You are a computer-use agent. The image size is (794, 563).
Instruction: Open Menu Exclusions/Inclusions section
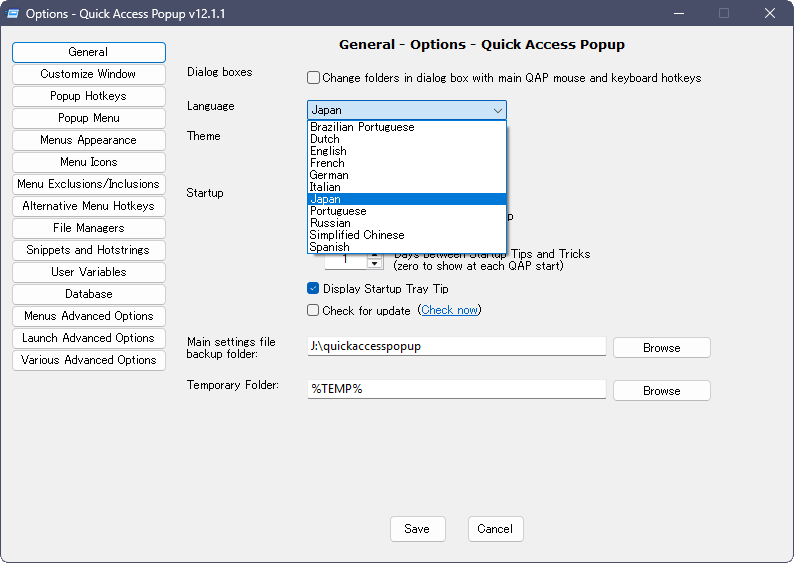point(89,184)
